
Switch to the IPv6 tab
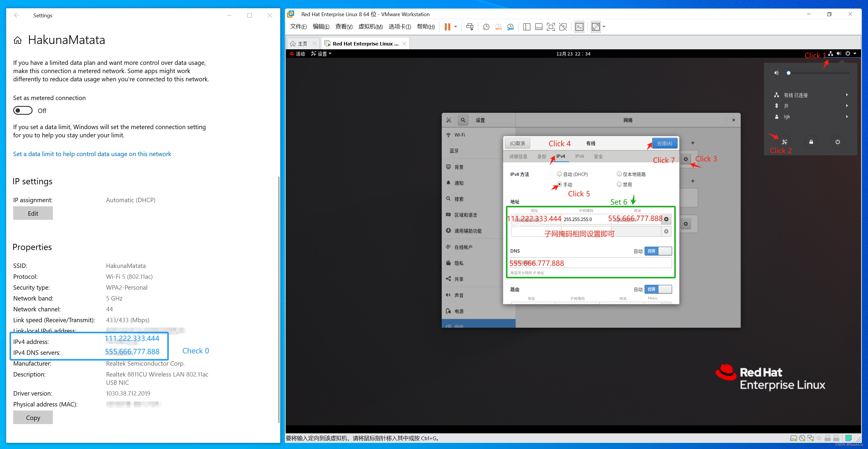pos(579,156)
